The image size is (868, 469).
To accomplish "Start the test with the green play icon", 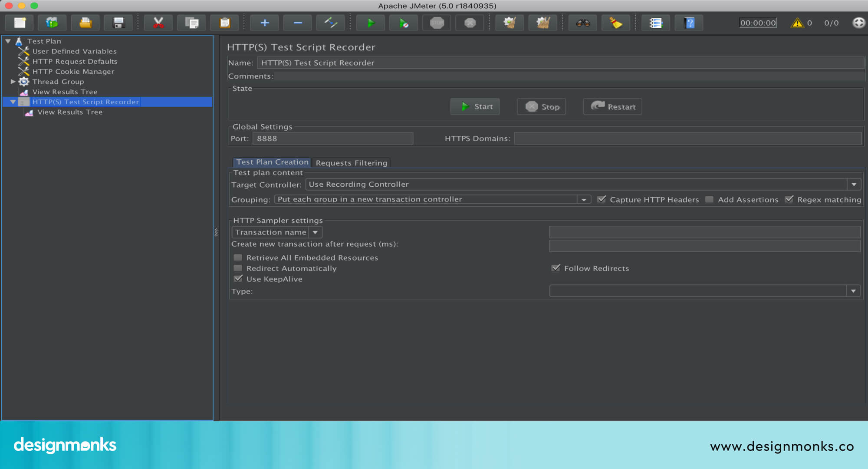I will point(371,23).
